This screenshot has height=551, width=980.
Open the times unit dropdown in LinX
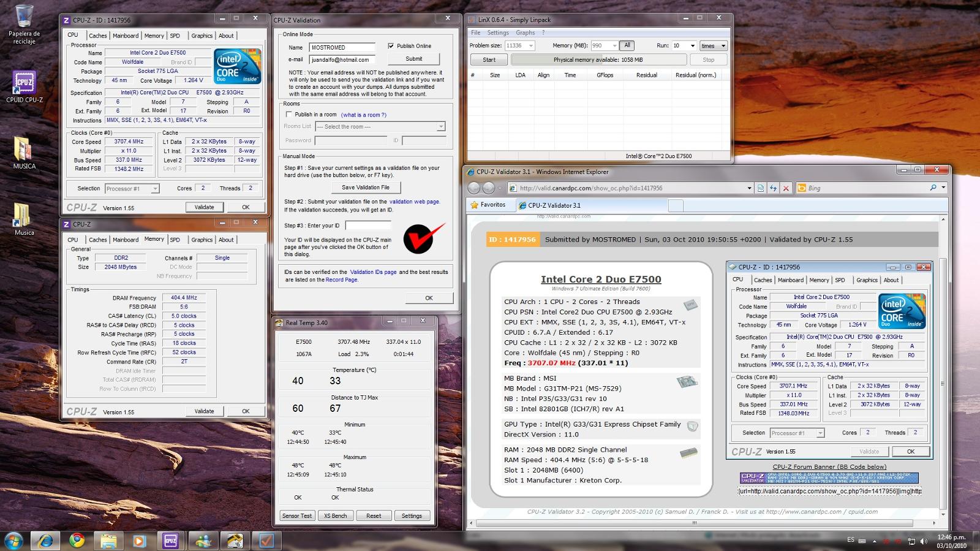coord(713,45)
